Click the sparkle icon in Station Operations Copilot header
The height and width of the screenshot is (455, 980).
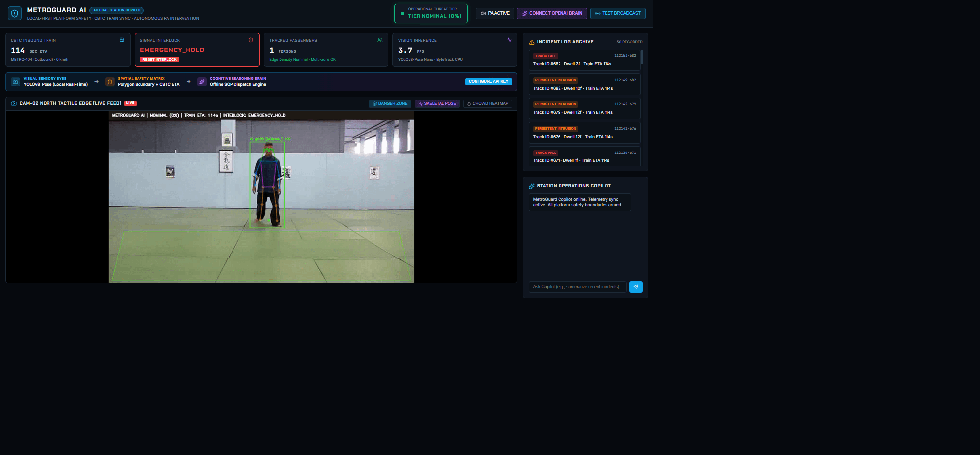[532, 186]
